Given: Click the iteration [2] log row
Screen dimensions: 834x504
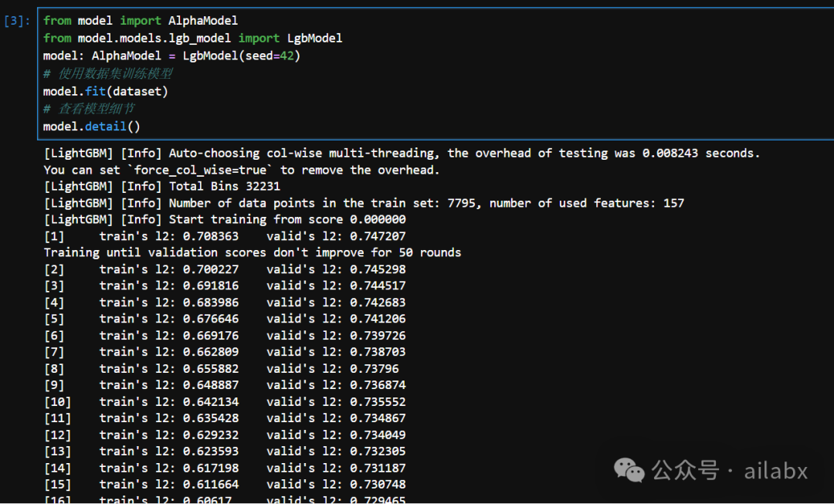Looking at the screenshot, I should pyautogui.click(x=225, y=269).
